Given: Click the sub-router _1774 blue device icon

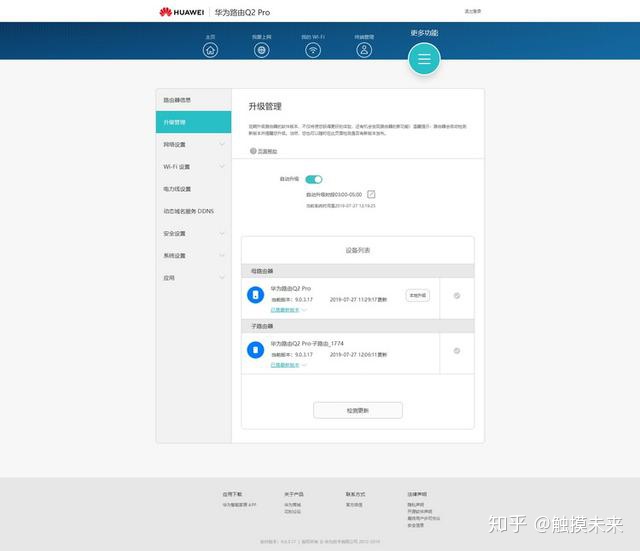Looking at the screenshot, I should (256, 350).
